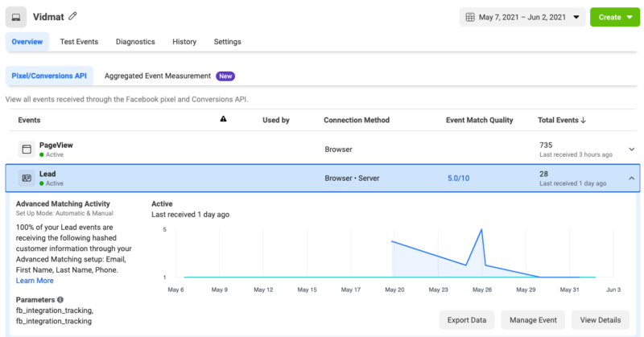Click the Manage Event button
This screenshot has width=644, height=337.
[x=533, y=320]
